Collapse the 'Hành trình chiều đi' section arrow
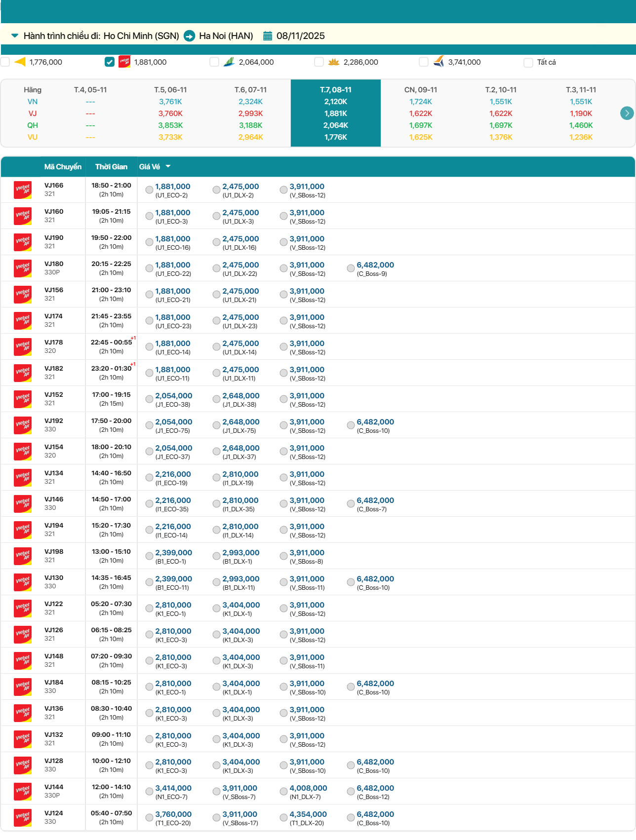 [15, 36]
